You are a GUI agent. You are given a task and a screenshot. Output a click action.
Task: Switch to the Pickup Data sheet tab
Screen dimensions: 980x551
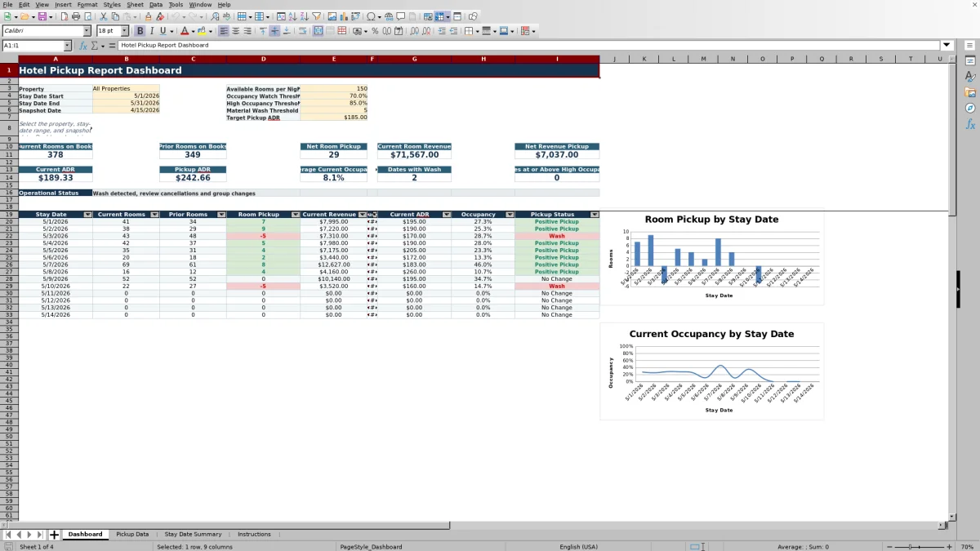click(132, 535)
